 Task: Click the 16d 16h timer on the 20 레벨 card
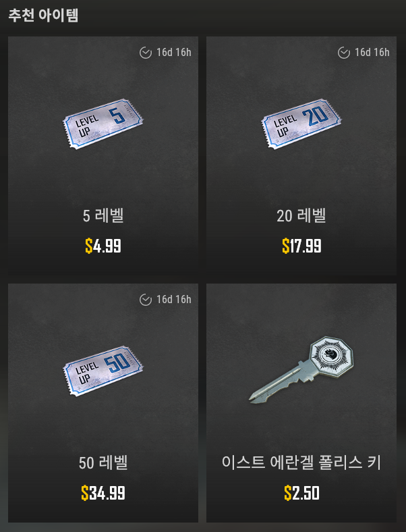(372, 53)
